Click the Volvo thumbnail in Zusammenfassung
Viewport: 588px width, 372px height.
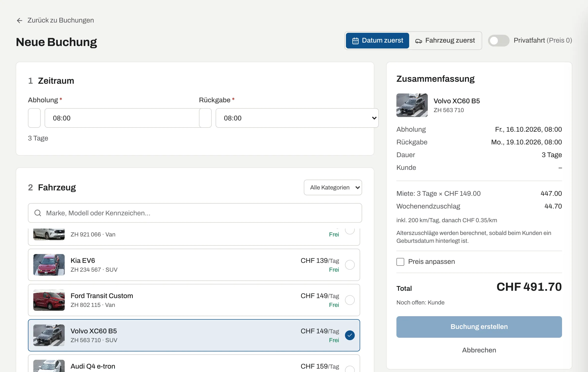[412, 105]
